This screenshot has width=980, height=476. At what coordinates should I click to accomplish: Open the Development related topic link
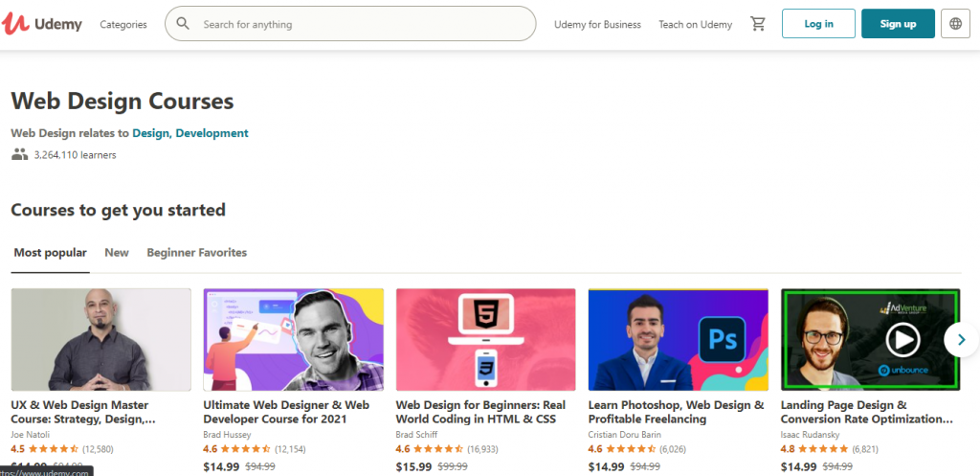coord(212,133)
